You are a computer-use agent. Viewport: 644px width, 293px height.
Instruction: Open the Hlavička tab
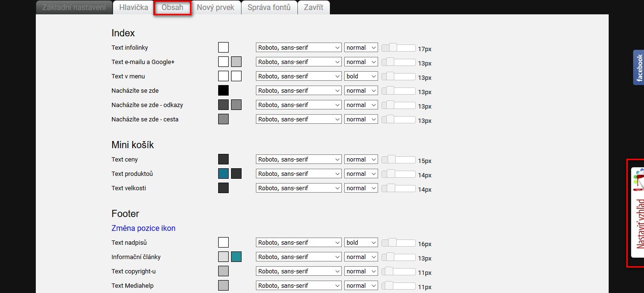pyautogui.click(x=134, y=8)
